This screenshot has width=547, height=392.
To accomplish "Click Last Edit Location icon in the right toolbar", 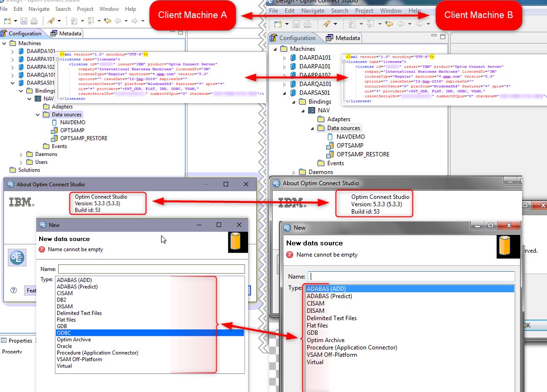I will click(389, 24).
